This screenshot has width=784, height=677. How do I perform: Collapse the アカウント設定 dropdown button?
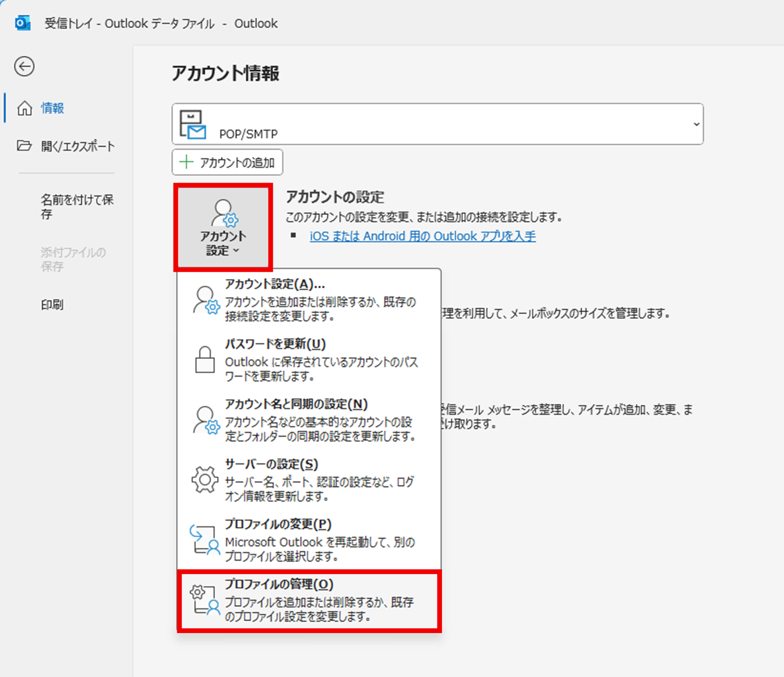click(x=223, y=227)
